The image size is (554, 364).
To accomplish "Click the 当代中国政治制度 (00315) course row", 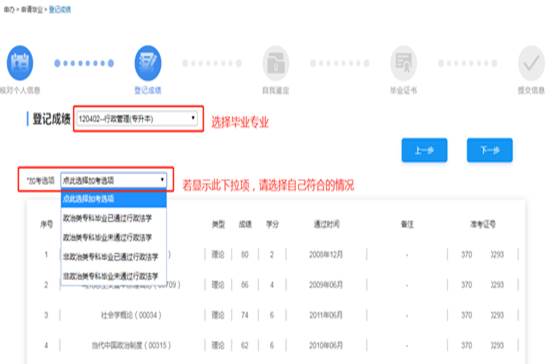I will [279, 345].
